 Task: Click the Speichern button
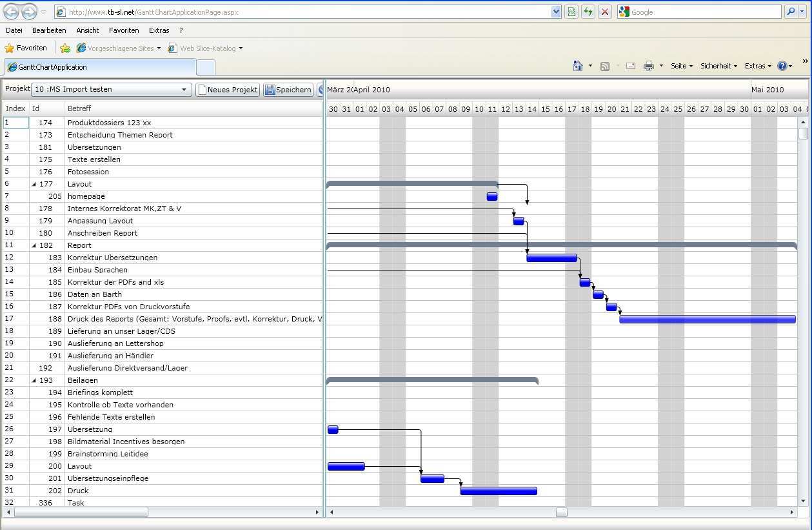(x=288, y=90)
